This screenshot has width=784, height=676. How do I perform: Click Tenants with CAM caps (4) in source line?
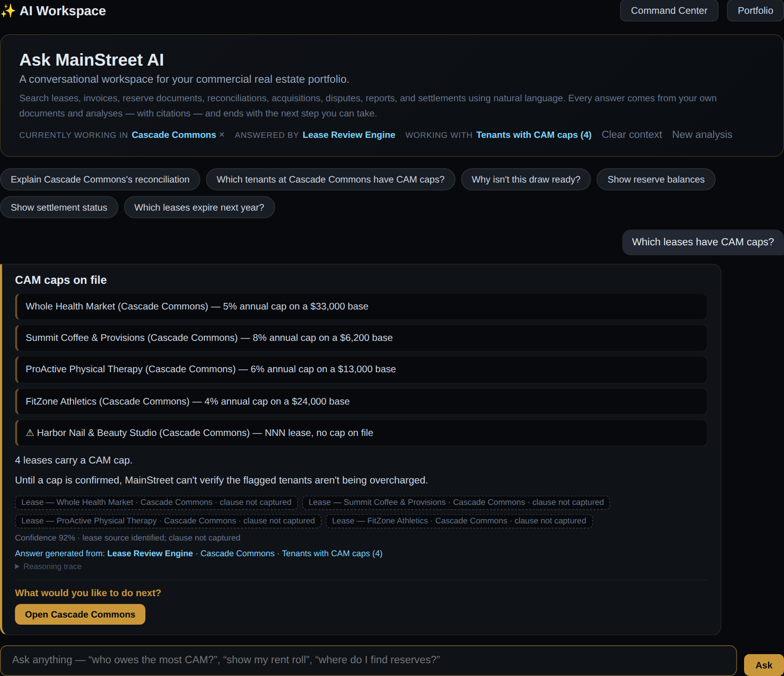[x=332, y=553]
